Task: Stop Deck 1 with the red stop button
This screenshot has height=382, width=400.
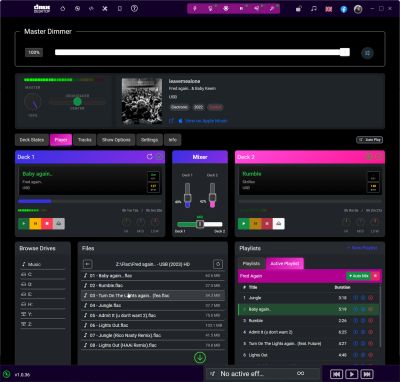Action: pyautogui.click(x=47, y=223)
